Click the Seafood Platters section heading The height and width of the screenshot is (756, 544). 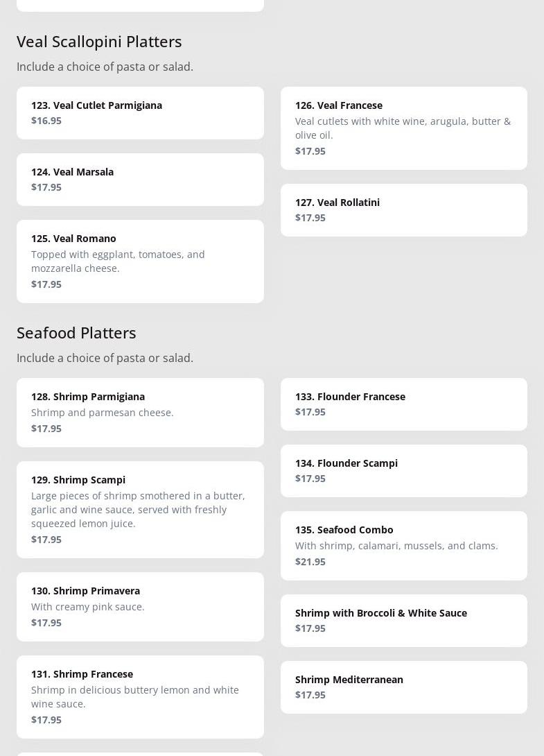76,333
